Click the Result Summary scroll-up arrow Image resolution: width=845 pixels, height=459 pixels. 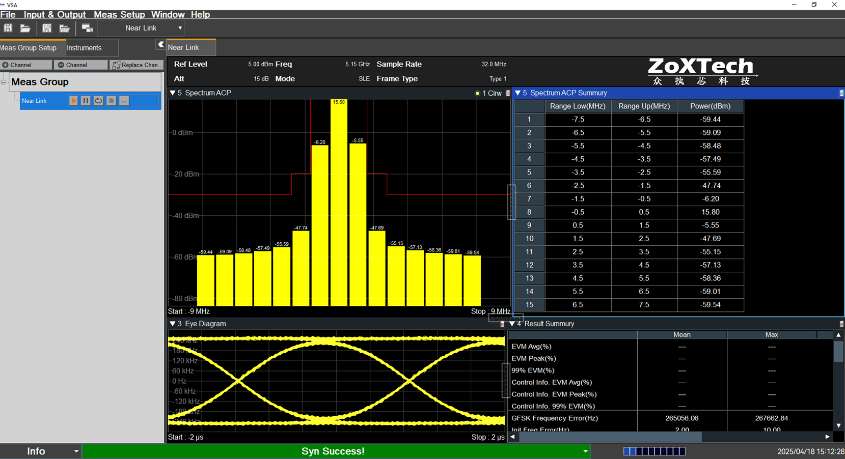pyautogui.click(x=838, y=335)
